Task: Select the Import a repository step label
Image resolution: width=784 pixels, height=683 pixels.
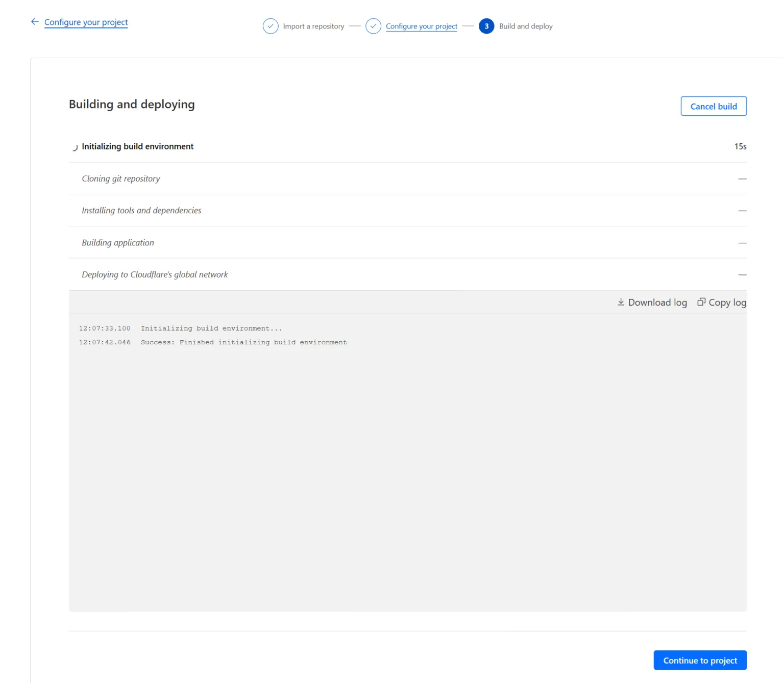Action: coord(313,27)
